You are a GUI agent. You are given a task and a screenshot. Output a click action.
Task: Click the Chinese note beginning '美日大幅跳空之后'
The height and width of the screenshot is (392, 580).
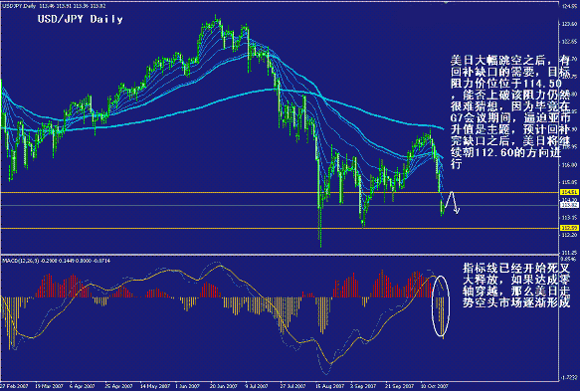coord(510,112)
